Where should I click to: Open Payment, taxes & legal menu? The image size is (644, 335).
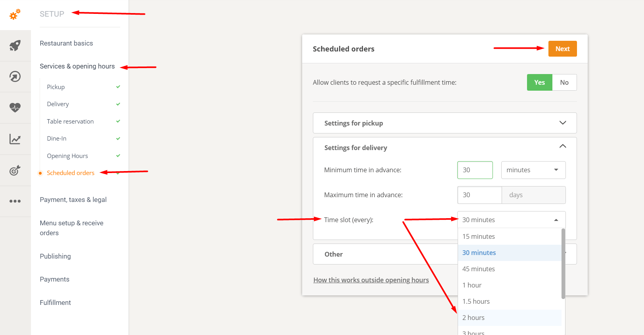73,200
